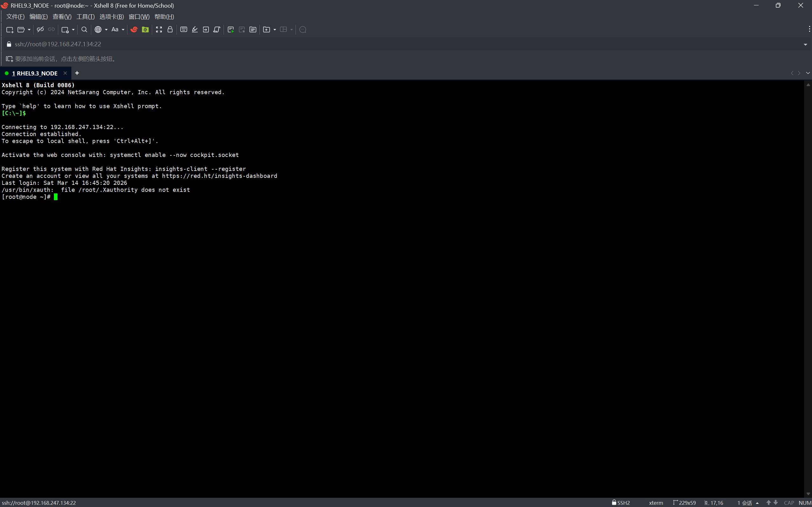Click the plus button for a new tab
The height and width of the screenshot is (507, 812).
pyautogui.click(x=77, y=73)
